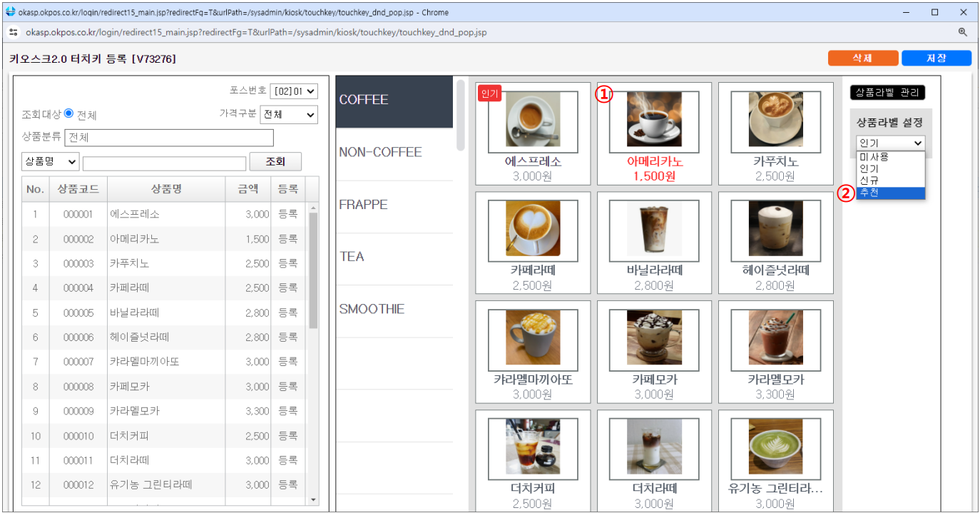Viewport: 980px width, 513px height.
Task: Choose 미사용 in the label dropdown list
Action: point(890,157)
